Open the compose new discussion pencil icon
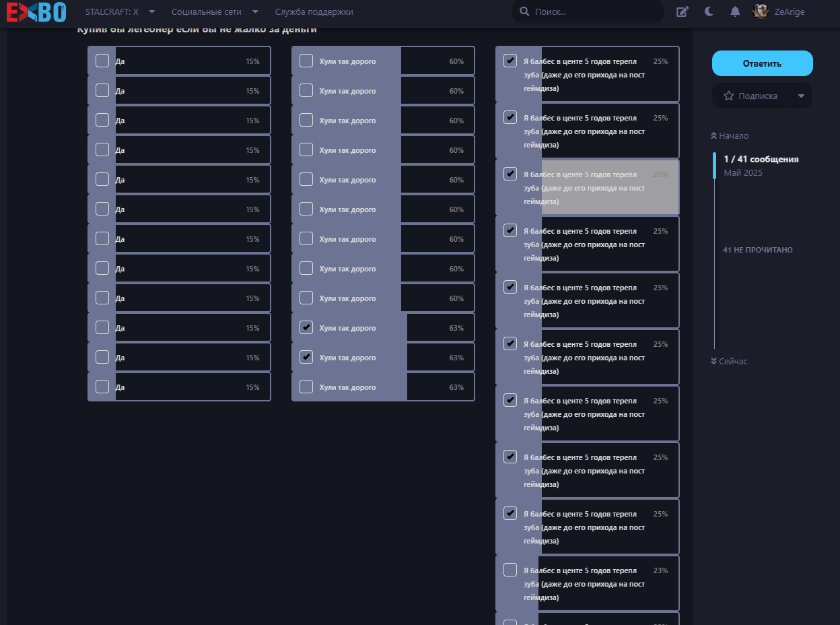The image size is (840, 625). click(x=682, y=12)
